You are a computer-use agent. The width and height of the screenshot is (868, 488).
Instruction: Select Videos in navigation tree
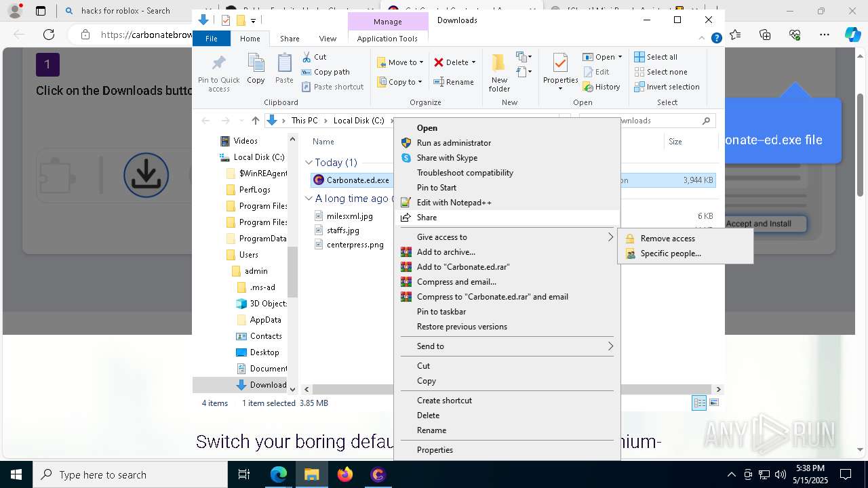[245, 141]
